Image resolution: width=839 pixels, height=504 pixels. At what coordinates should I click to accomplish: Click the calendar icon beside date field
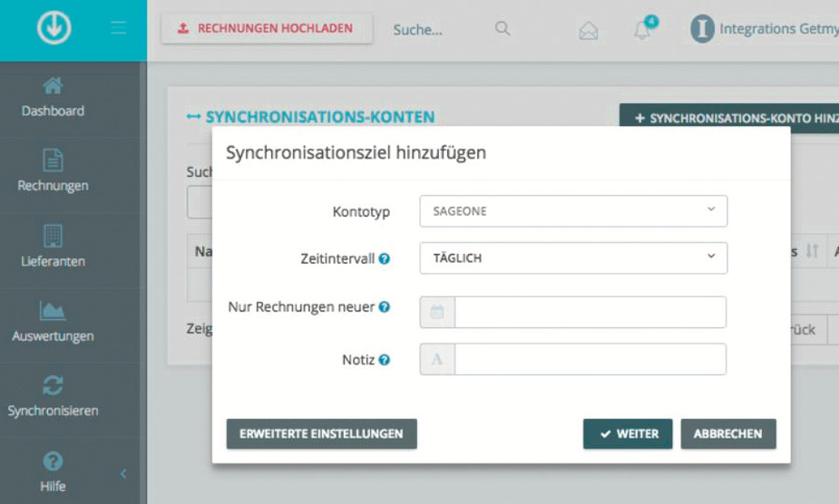click(437, 312)
